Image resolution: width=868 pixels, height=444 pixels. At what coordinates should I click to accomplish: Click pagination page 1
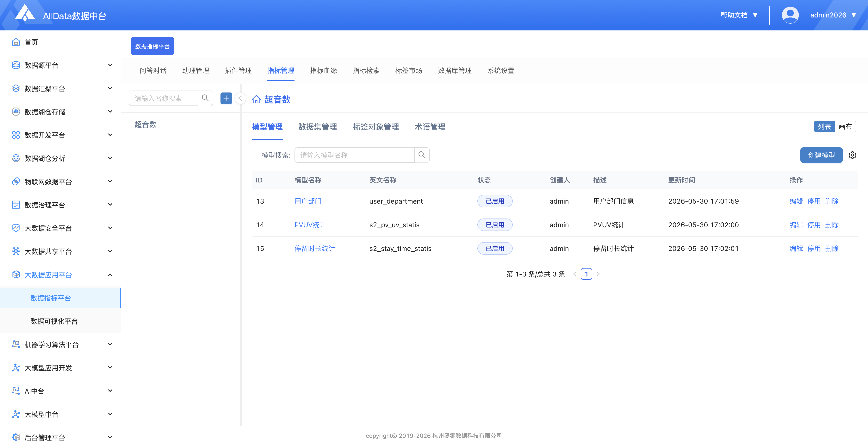586,274
